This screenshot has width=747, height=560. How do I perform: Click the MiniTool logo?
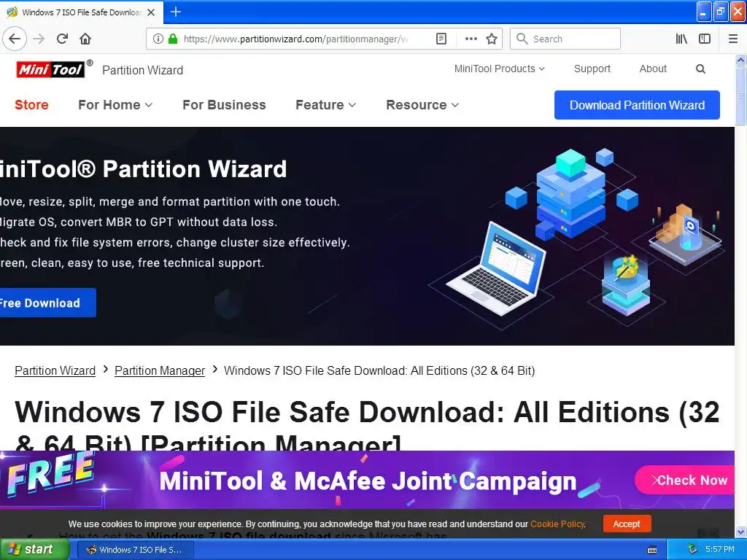tap(54, 69)
